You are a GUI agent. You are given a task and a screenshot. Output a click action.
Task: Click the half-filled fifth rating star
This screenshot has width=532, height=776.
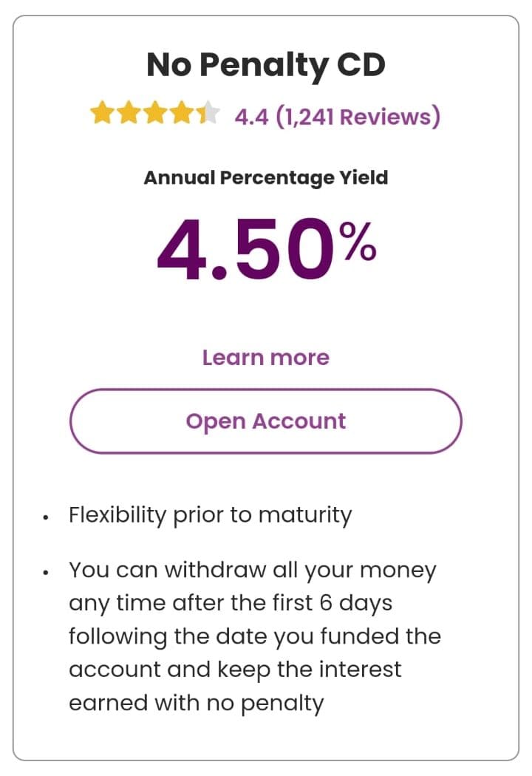(x=208, y=114)
